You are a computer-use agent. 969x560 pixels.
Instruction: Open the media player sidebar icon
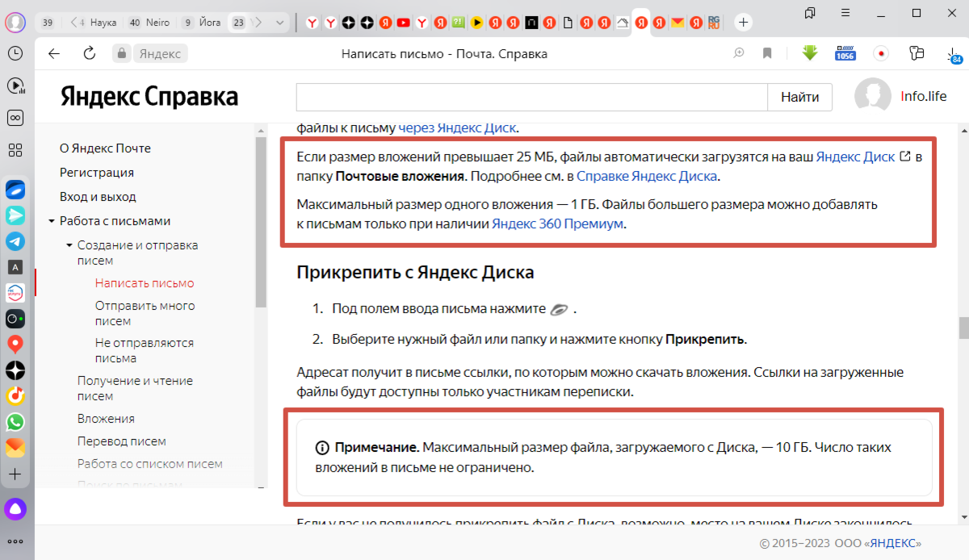pyautogui.click(x=15, y=86)
